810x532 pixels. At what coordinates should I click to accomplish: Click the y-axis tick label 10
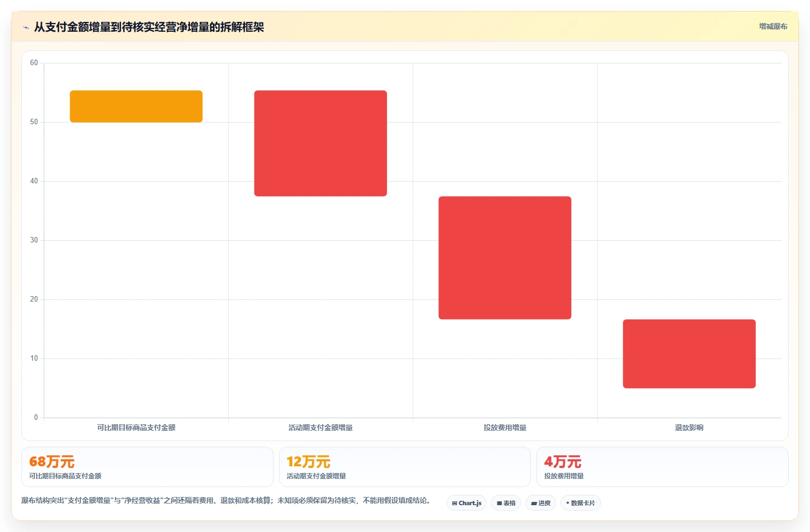pos(34,358)
